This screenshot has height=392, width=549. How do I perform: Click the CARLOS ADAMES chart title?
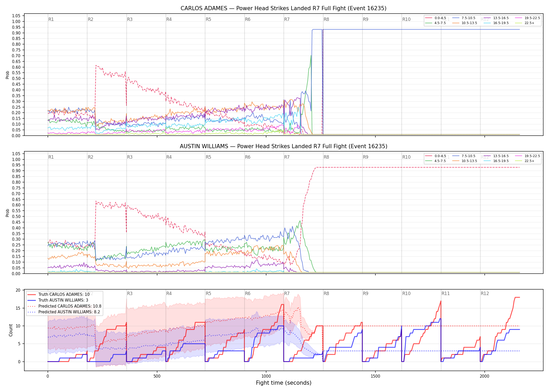tap(283, 8)
